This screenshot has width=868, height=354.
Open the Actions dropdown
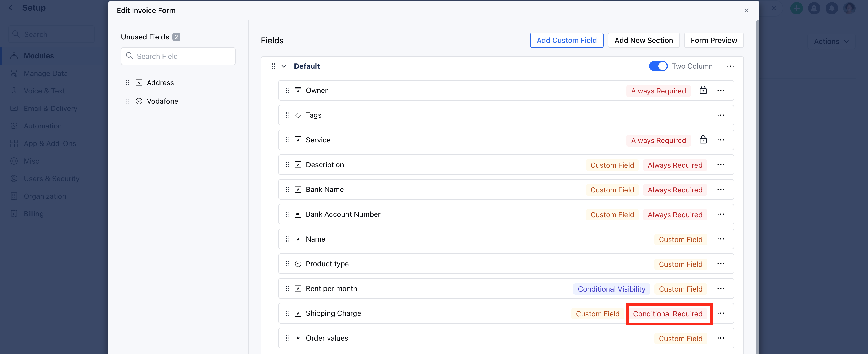[831, 41]
